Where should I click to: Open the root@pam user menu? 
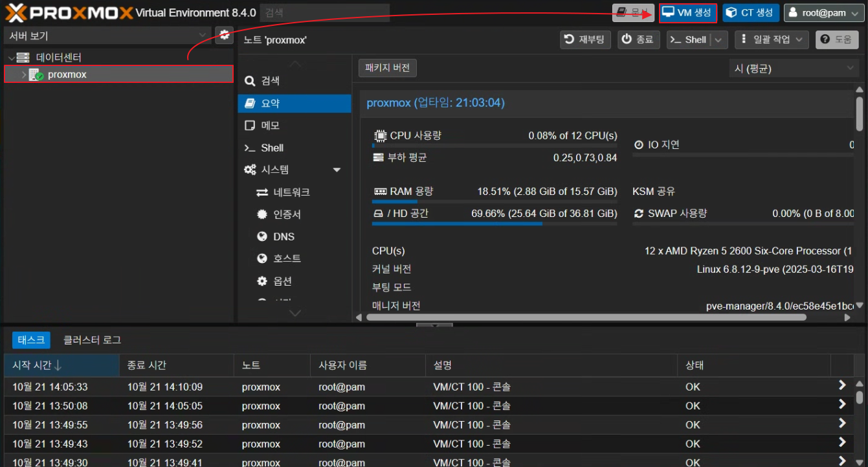(823, 13)
